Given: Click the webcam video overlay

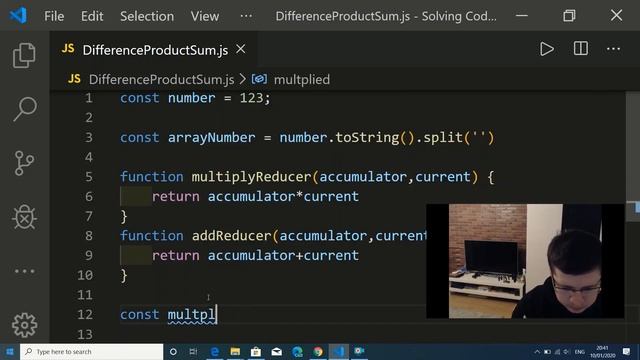Looking at the screenshot, I should point(525,261).
